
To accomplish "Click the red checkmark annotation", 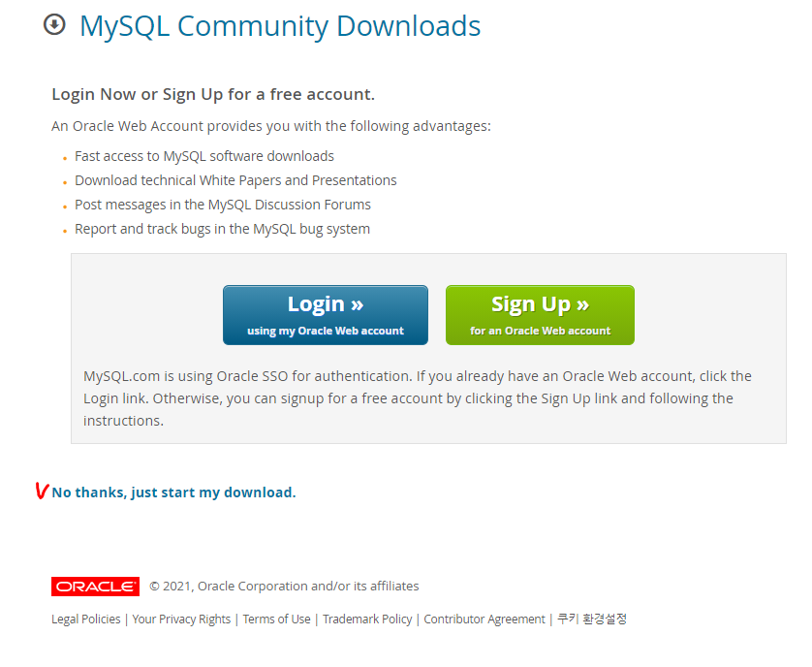I will point(42,491).
